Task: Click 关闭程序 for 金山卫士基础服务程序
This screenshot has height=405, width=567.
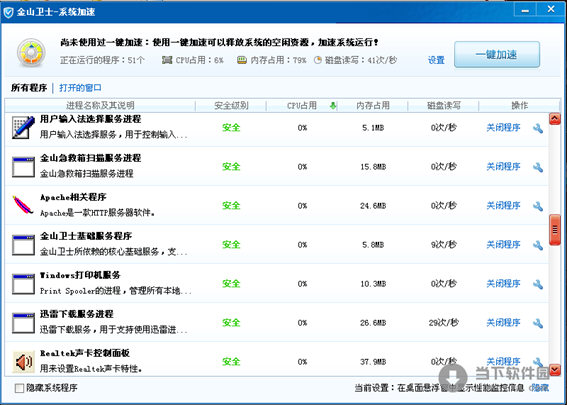Action: pyautogui.click(x=503, y=245)
